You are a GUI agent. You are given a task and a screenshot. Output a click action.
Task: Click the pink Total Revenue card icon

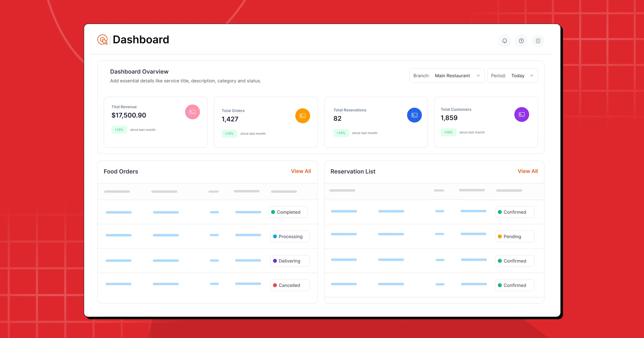coord(192,112)
